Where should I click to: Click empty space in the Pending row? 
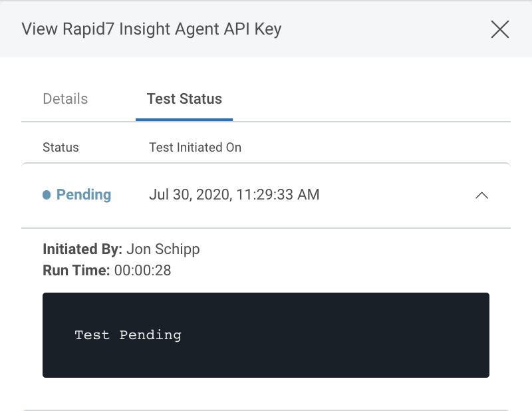392,195
